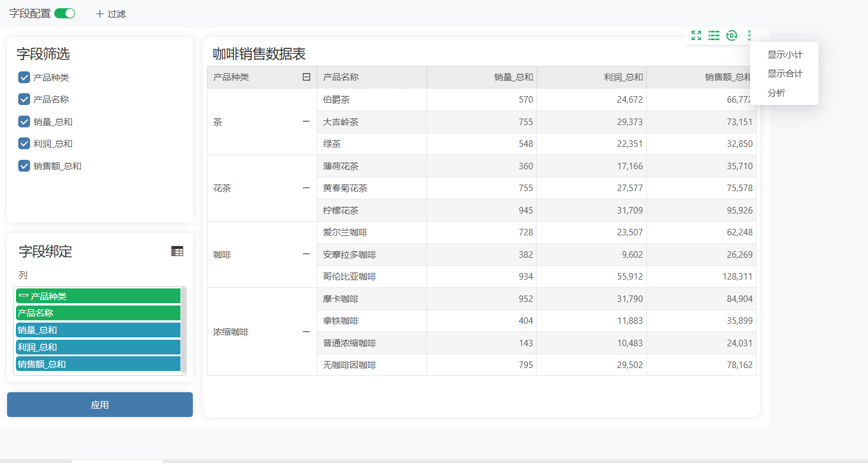Click the 产品名称 column header
Viewport: 868px width, 463px height.
pos(371,77)
